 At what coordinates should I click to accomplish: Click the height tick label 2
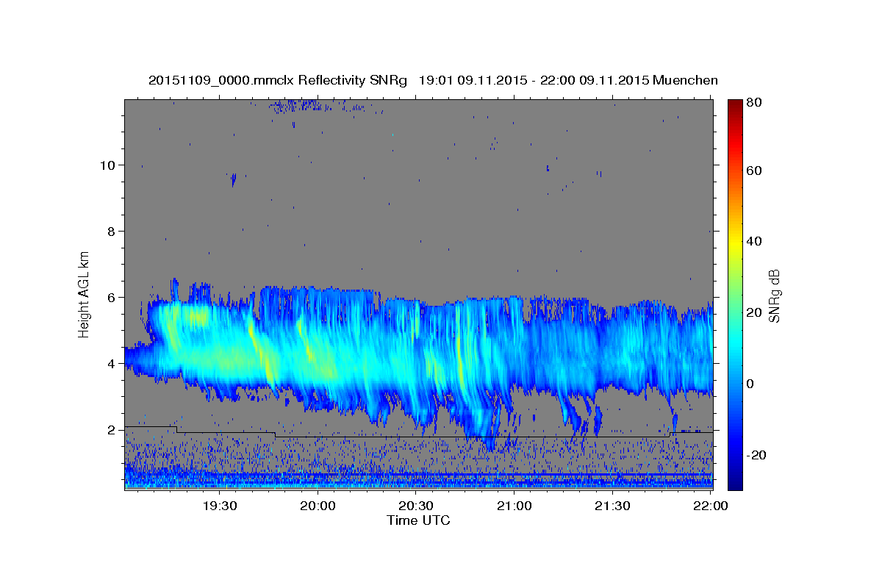110,430
